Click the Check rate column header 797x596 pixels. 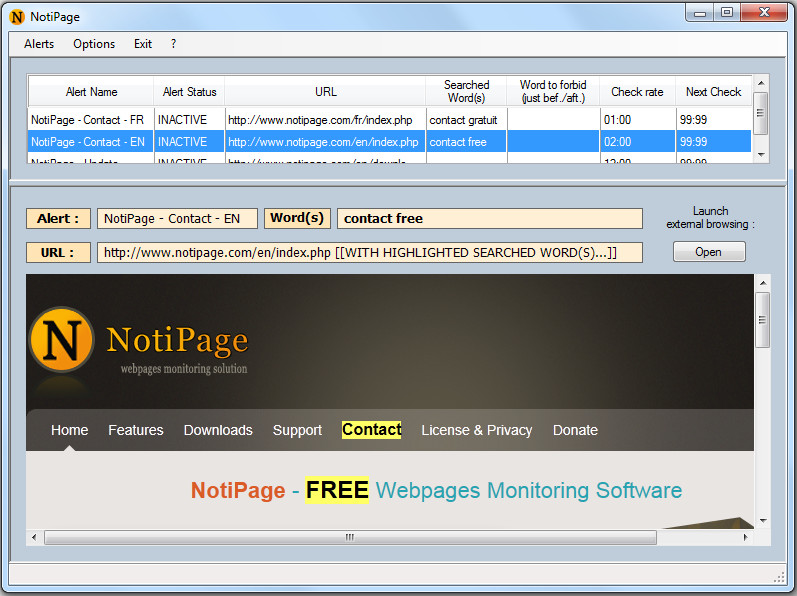point(637,92)
